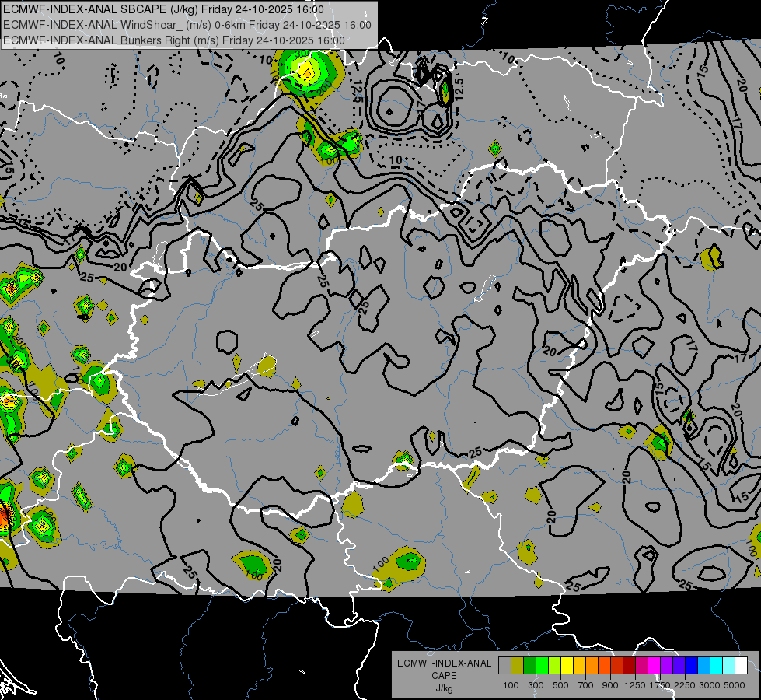This screenshot has height=700, width=761.
Task: Select the pink-magenta swatch after 1250
Action: click(641, 666)
